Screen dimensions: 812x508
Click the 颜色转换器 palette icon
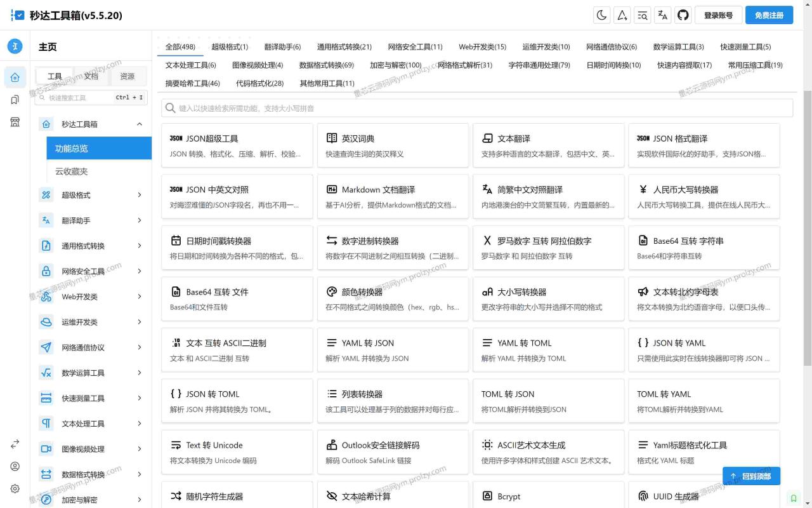[x=331, y=292]
